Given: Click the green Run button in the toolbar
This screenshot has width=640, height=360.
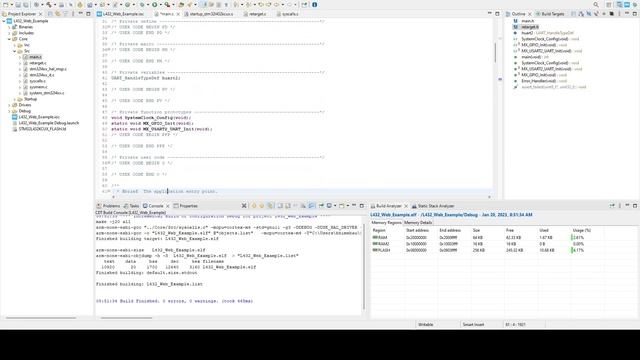Looking at the screenshot, I should coord(155,4).
